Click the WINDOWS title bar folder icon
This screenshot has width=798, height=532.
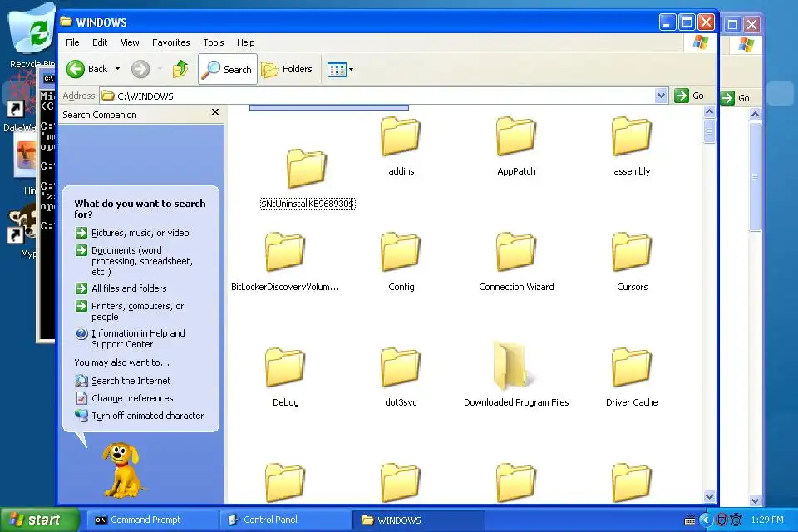point(66,22)
